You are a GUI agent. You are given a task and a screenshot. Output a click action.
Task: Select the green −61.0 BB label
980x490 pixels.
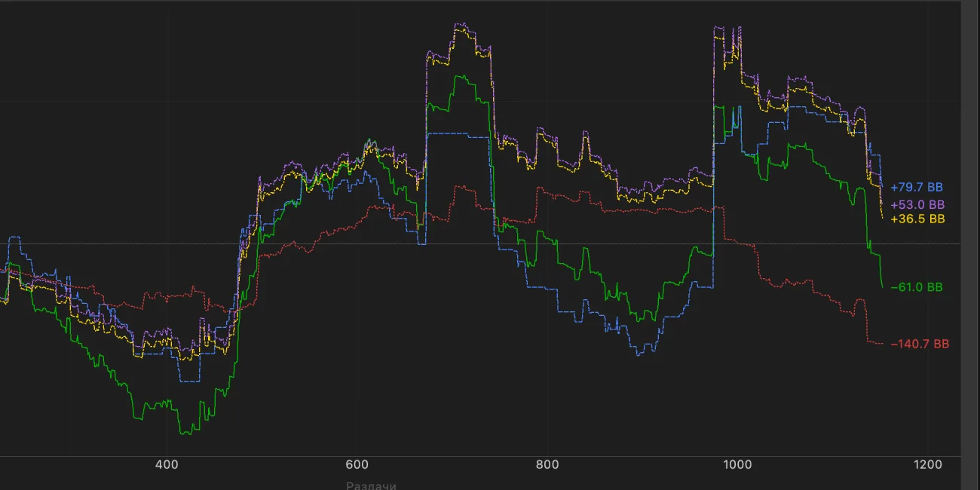point(917,287)
